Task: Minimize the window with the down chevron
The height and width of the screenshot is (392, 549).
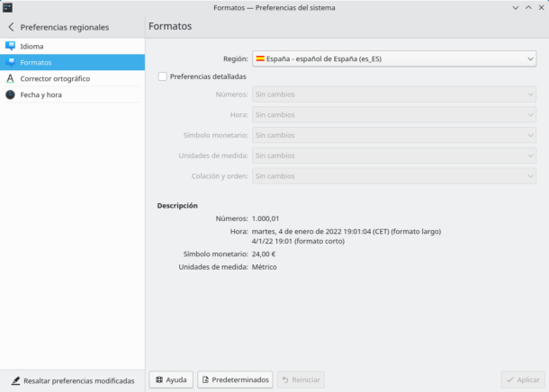Action: coord(516,8)
